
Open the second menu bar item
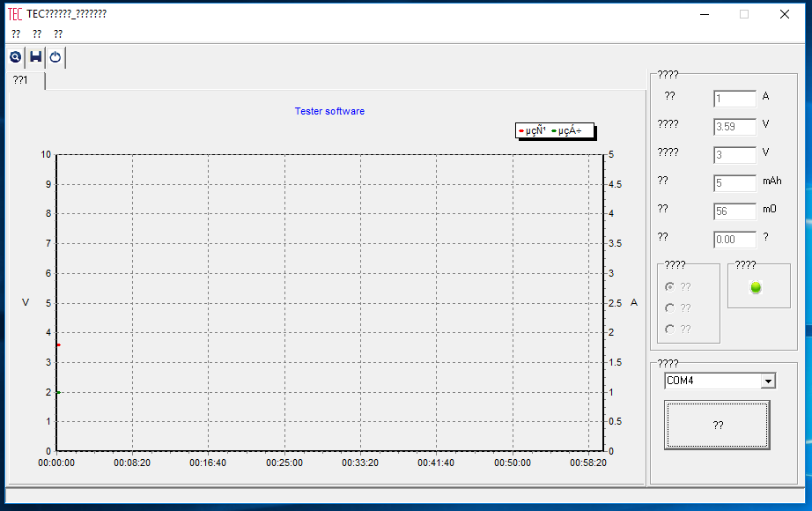tap(37, 34)
